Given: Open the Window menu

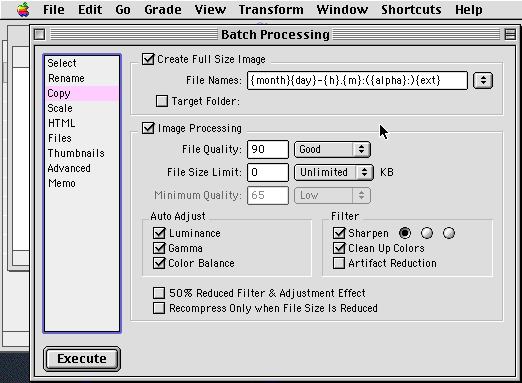Looking at the screenshot, I should (x=342, y=10).
